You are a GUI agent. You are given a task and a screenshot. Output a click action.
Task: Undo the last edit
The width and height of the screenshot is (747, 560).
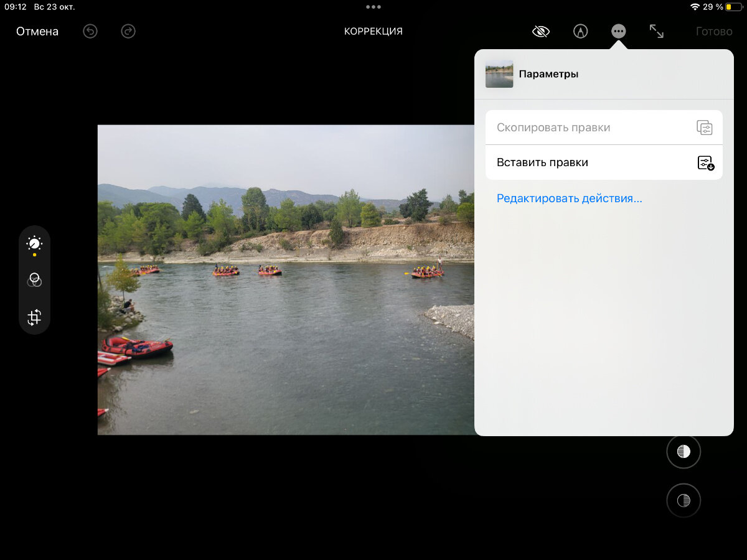[x=90, y=31]
